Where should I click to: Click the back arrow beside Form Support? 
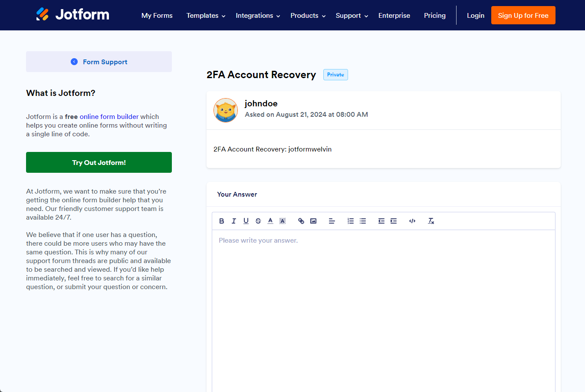pyautogui.click(x=74, y=62)
